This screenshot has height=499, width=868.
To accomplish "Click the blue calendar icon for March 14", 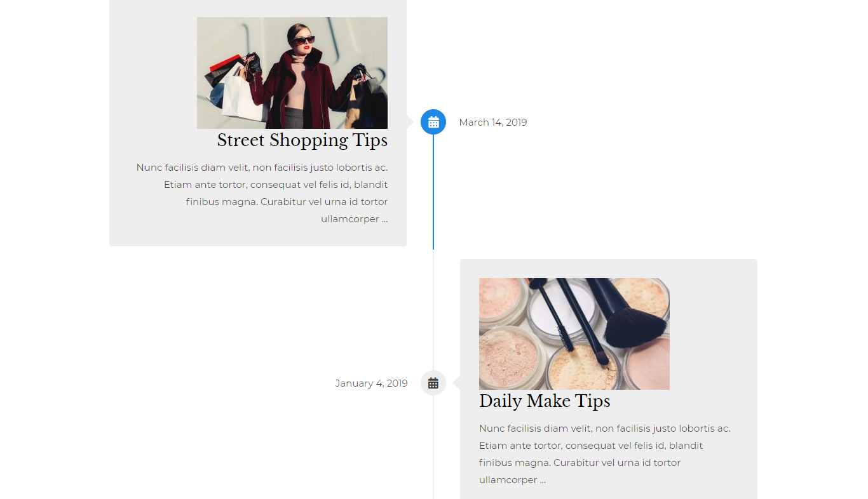I will click(x=433, y=122).
